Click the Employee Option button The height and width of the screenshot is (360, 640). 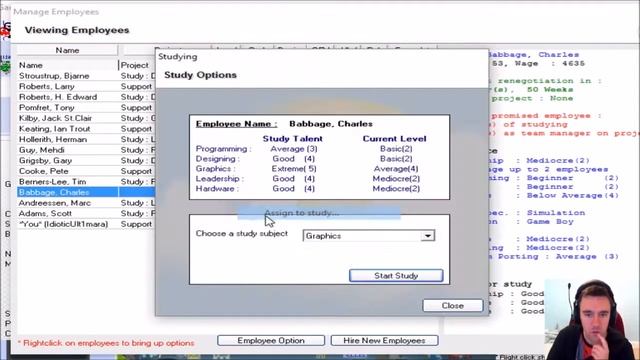pos(271,340)
